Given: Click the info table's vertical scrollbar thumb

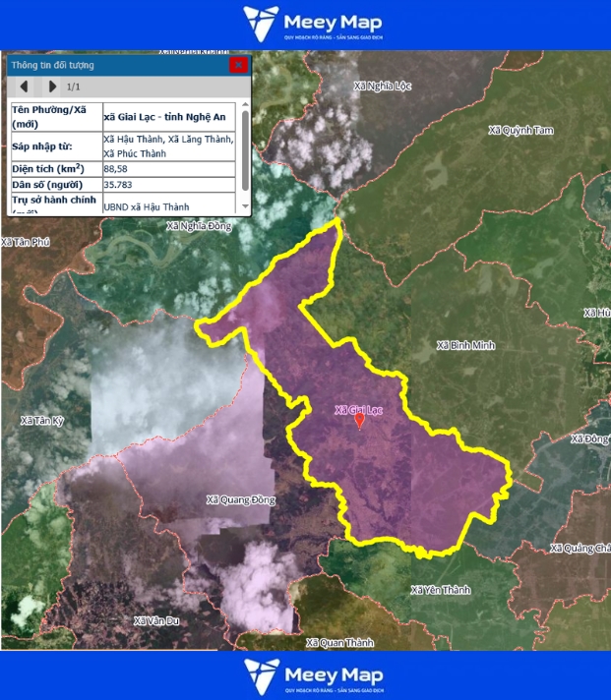Looking at the screenshot, I should coord(244,146).
